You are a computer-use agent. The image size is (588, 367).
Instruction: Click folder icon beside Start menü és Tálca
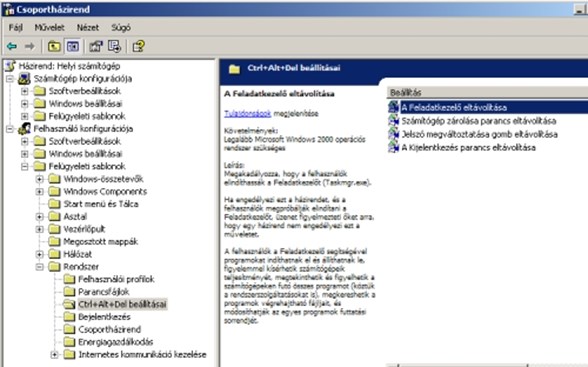point(54,204)
